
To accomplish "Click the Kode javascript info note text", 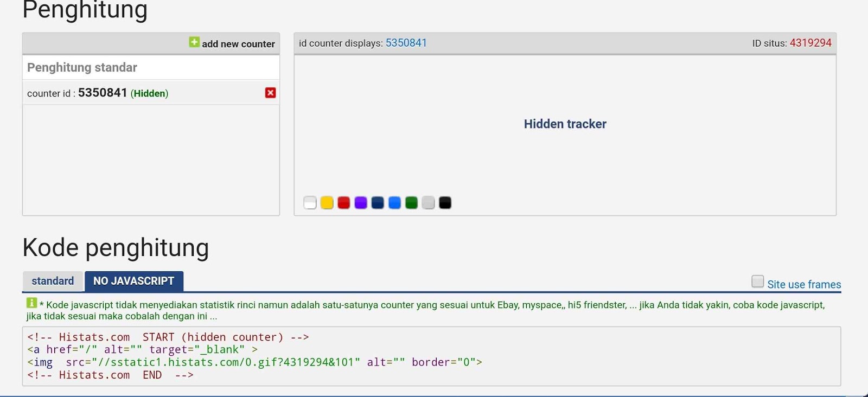I will [426, 310].
